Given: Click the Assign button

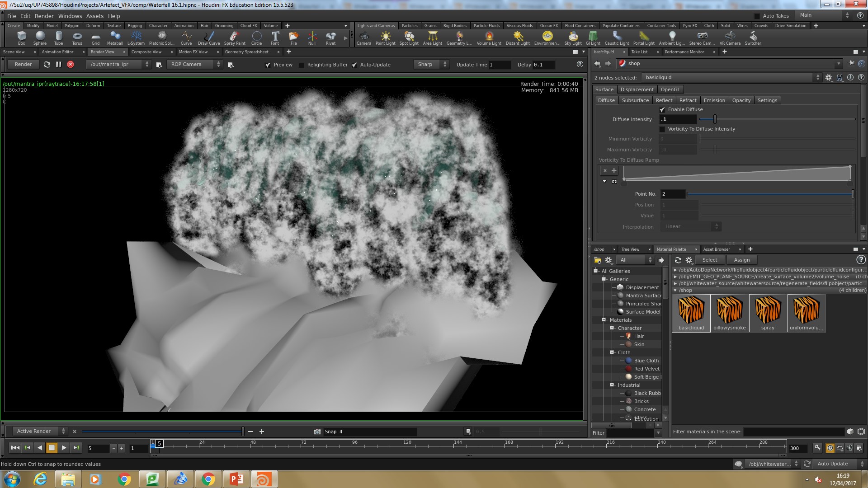Looking at the screenshot, I should (741, 260).
